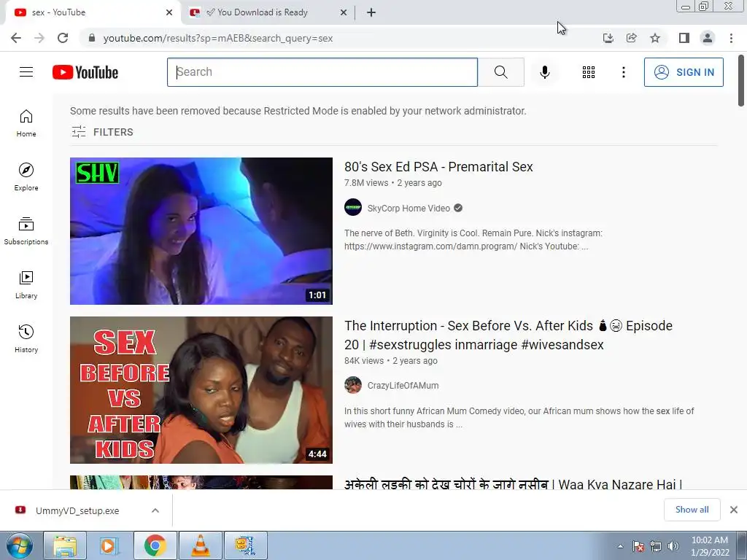Bookmark this page with the star icon
This screenshot has width=747, height=560.
(655, 38)
